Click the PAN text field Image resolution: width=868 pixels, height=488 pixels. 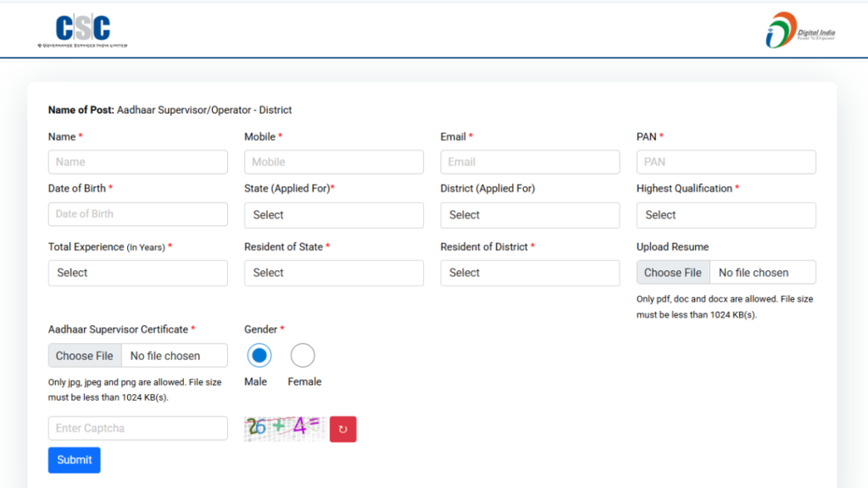726,162
